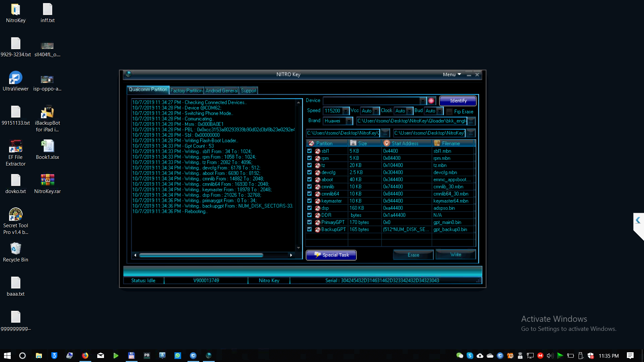
Task: Open the NitroKey folder on desktop
Action: click(x=16, y=13)
